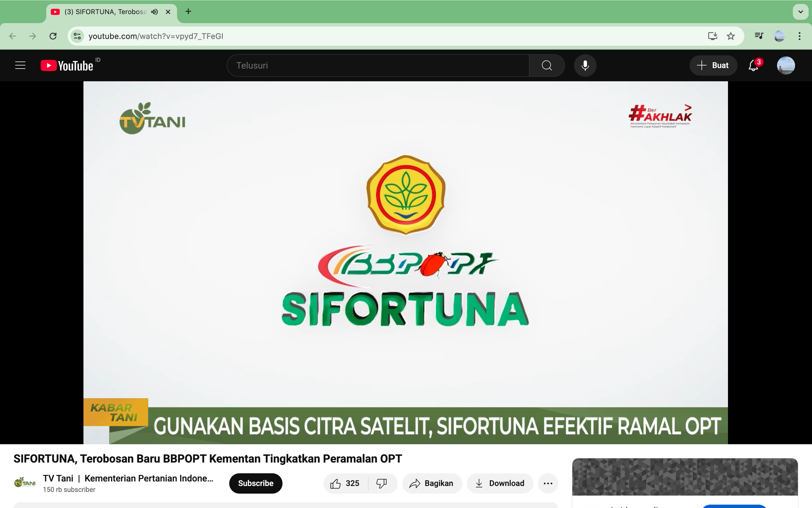
Task: Reload the page in browser
Action: [x=53, y=36]
